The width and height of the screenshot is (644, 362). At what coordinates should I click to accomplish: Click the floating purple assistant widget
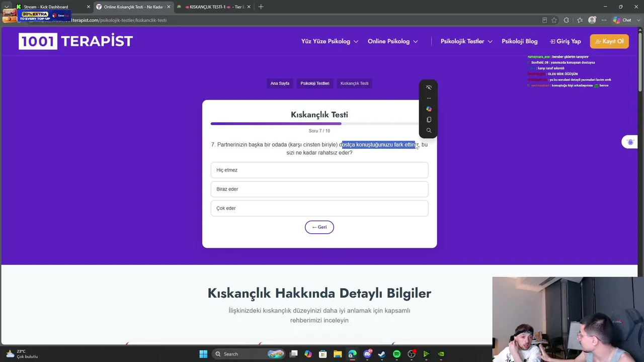point(630,142)
